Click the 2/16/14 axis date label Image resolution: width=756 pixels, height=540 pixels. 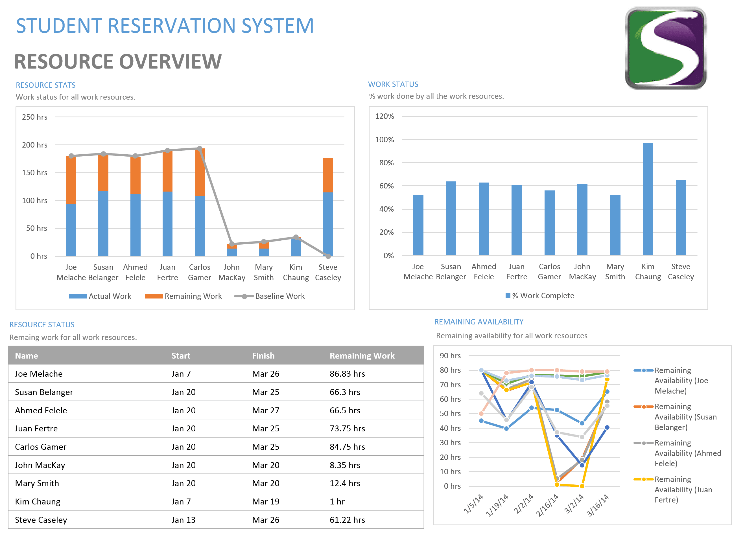pos(547,504)
